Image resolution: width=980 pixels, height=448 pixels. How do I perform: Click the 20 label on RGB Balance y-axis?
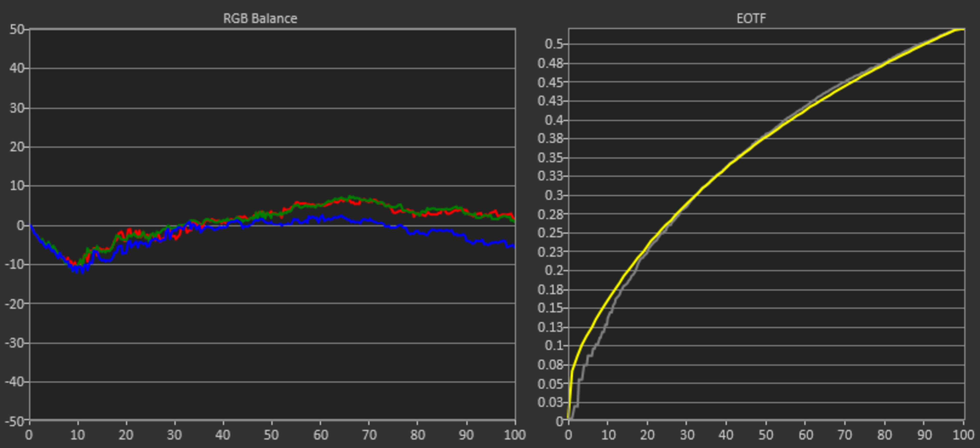click(17, 147)
